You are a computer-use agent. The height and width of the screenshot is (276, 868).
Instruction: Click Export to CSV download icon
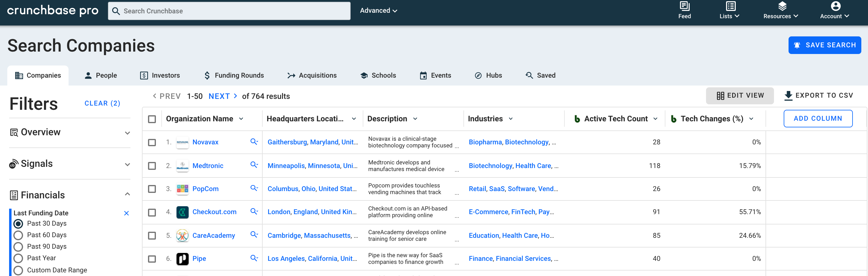coord(788,96)
